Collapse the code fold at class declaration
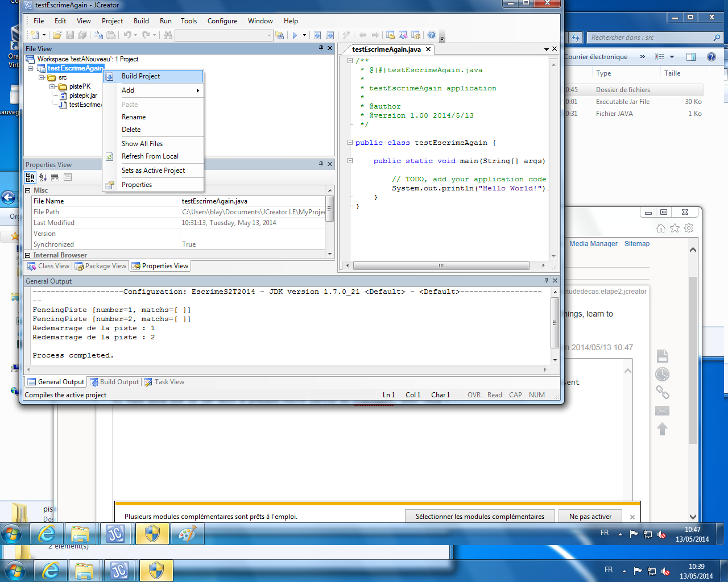Viewport: 728px width, 582px height. [x=350, y=143]
